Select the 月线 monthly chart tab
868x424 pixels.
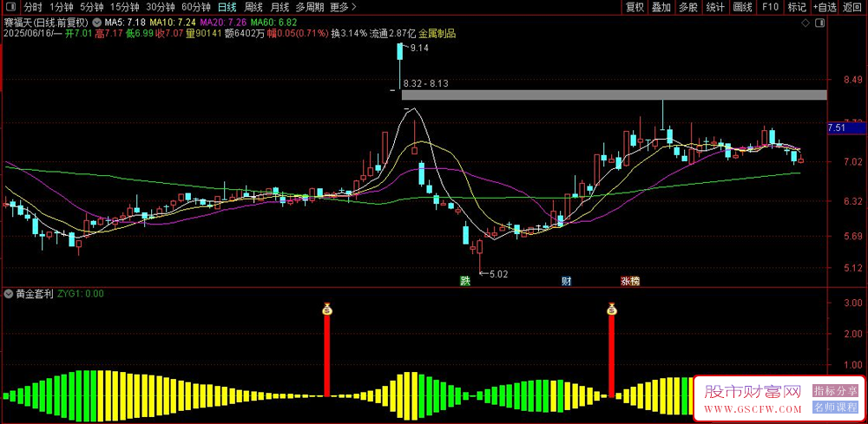click(279, 7)
